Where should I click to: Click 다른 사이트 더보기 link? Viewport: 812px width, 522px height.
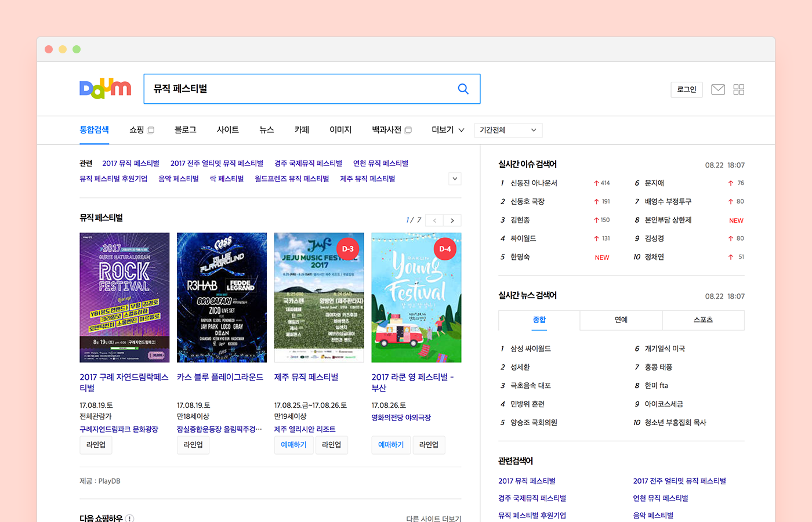434,519
